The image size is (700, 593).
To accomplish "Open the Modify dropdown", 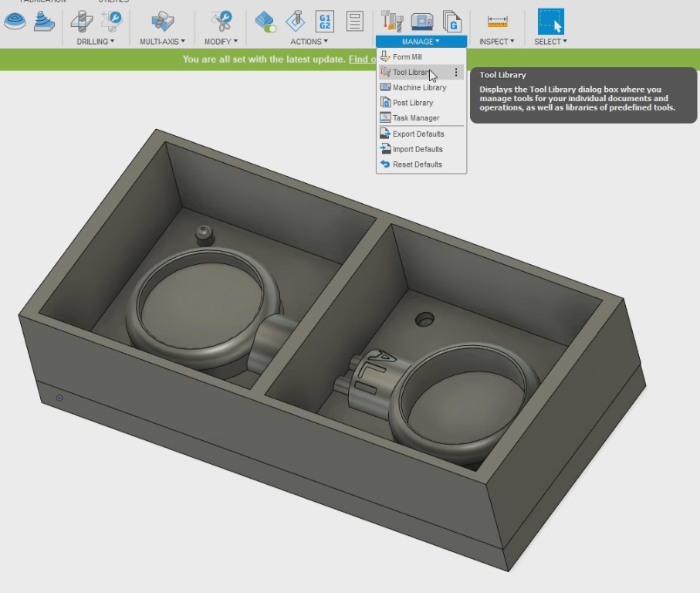I will pyautogui.click(x=221, y=42).
